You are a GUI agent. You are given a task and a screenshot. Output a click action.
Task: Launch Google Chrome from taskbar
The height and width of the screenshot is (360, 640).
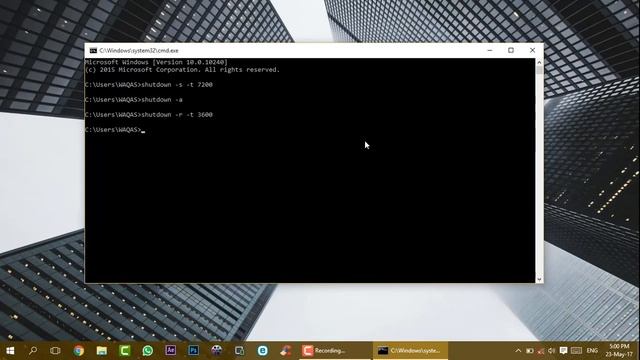pyautogui.click(x=79, y=351)
